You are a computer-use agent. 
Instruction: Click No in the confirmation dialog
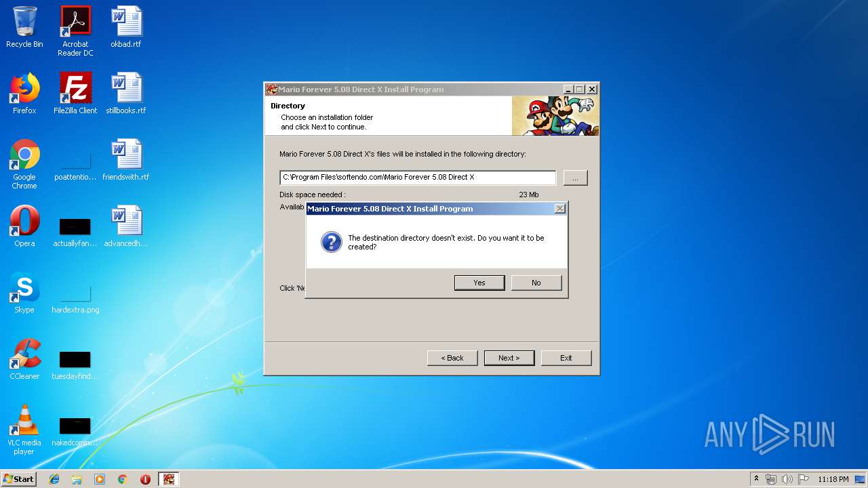pyautogui.click(x=536, y=283)
